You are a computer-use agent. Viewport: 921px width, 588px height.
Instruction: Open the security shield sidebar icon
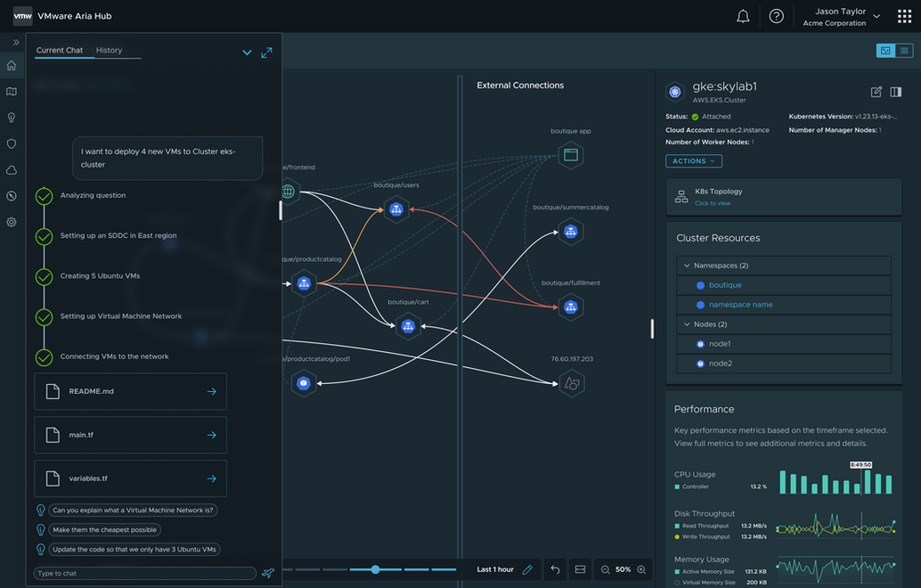click(x=12, y=144)
